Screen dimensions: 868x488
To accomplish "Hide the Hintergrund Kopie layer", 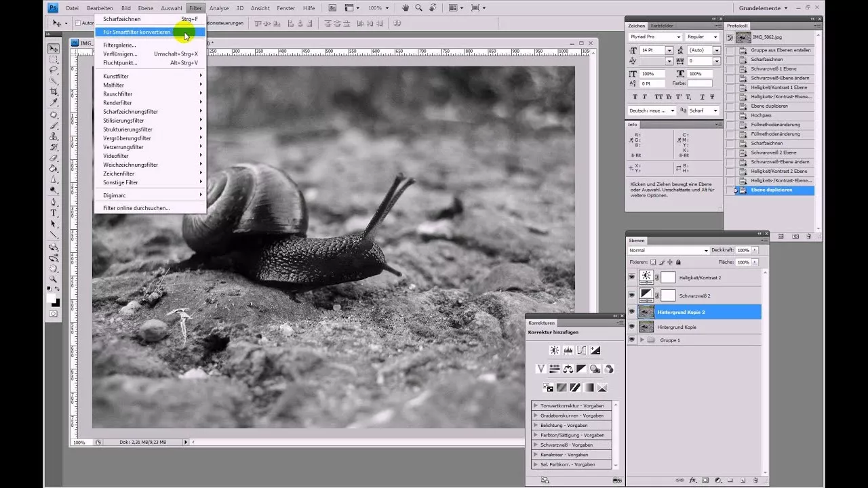I will pos(632,327).
